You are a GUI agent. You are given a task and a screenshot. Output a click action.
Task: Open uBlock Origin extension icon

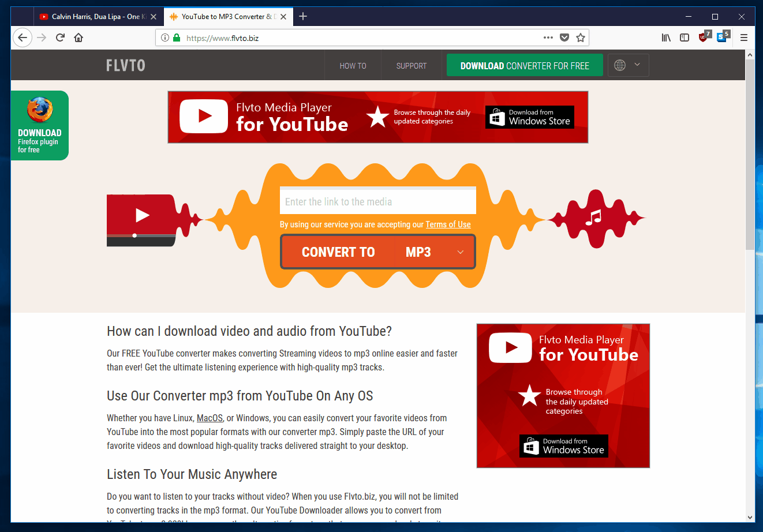tap(704, 37)
